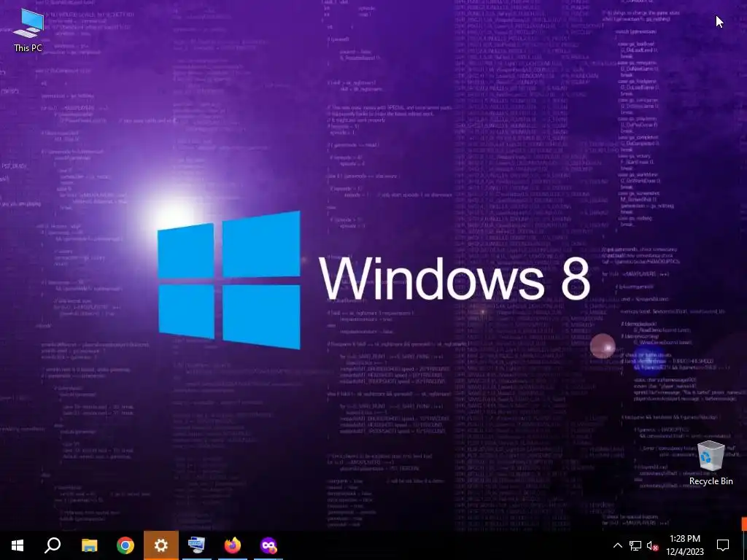
Task: Launch Google Chrome from the taskbar
Action: pyautogui.click(x=125, y=545)
